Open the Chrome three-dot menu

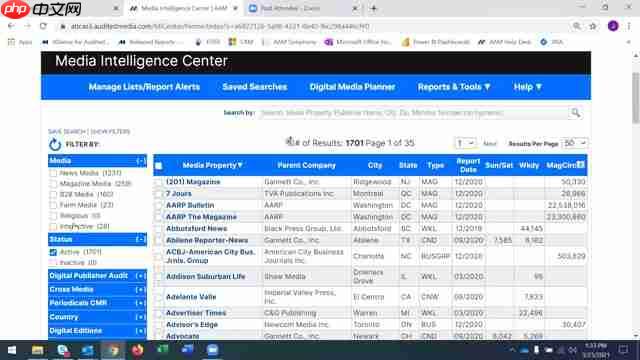(x=629, y=26)
